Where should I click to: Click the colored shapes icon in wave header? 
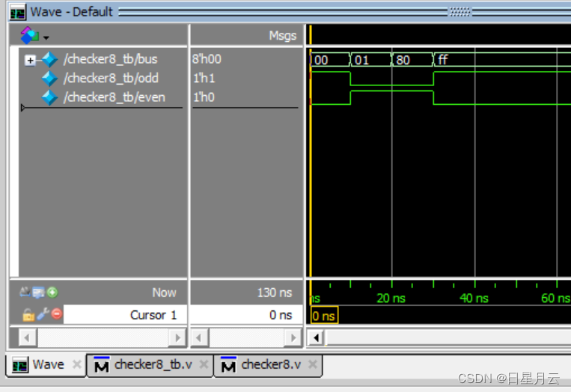tap(29, 35)
